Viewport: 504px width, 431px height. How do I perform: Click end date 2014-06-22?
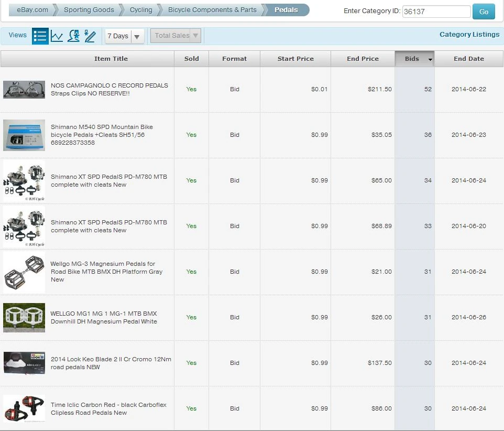point(469,89)
